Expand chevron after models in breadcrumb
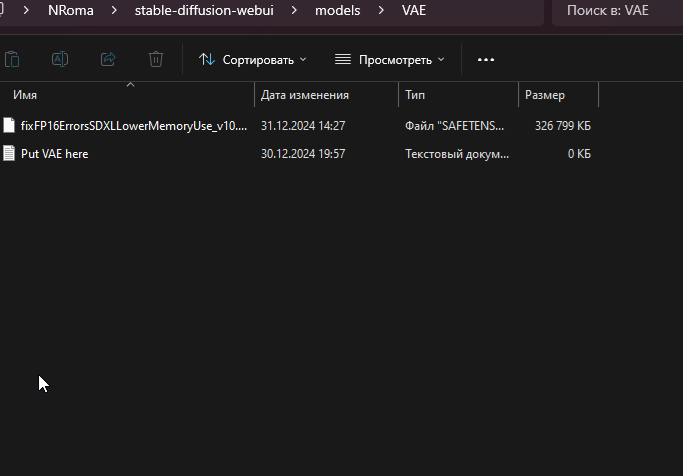 tap(381, 10)
